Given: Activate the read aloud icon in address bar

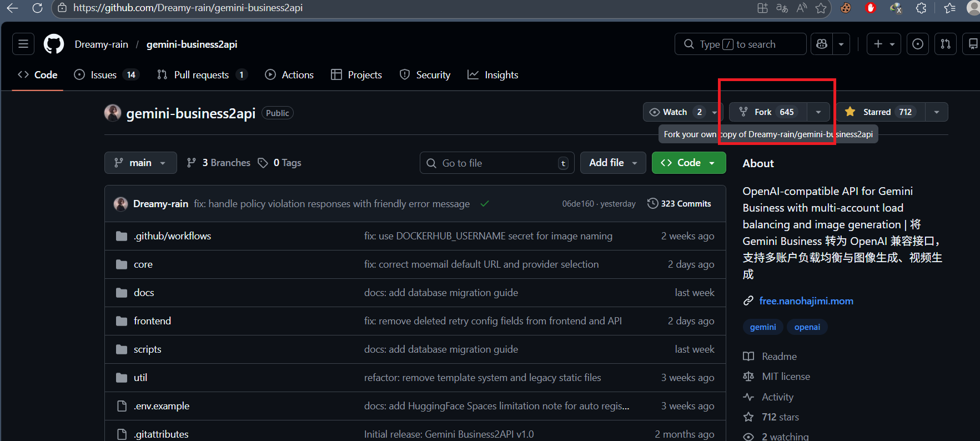Looking at the screenshot, I should (801, 8).
